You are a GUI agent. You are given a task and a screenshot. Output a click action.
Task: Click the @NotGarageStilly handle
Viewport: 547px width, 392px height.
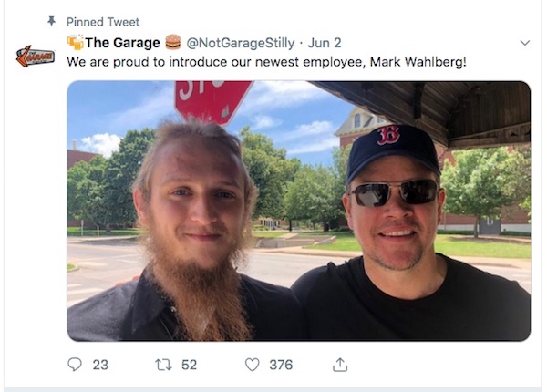coord(240,42)
